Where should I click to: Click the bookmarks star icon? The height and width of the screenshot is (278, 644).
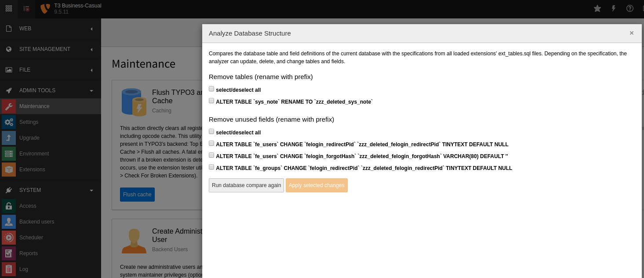pos(597,8)
